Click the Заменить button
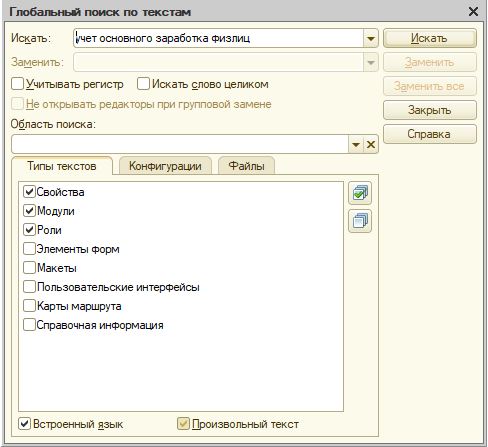 point(430,62)
